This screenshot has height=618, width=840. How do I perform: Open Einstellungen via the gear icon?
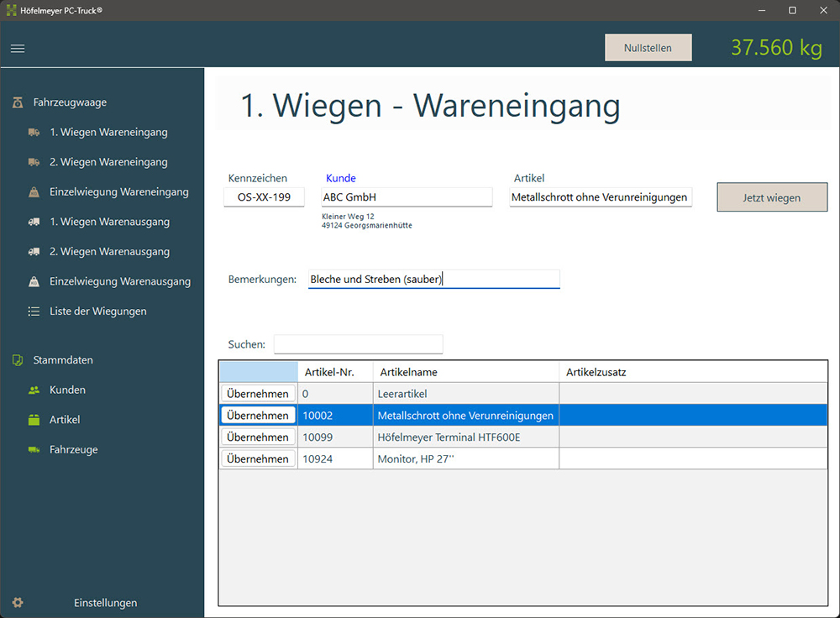click(17, 602)
